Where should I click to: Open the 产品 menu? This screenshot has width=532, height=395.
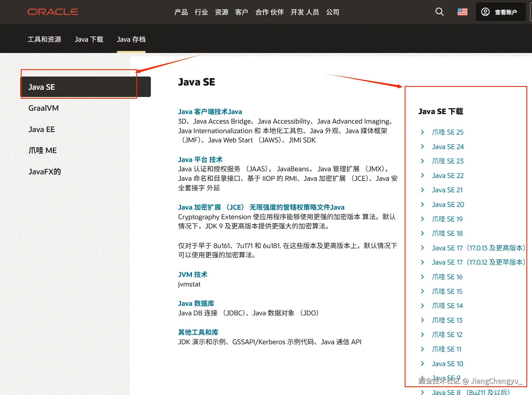[x=181, y=12]
